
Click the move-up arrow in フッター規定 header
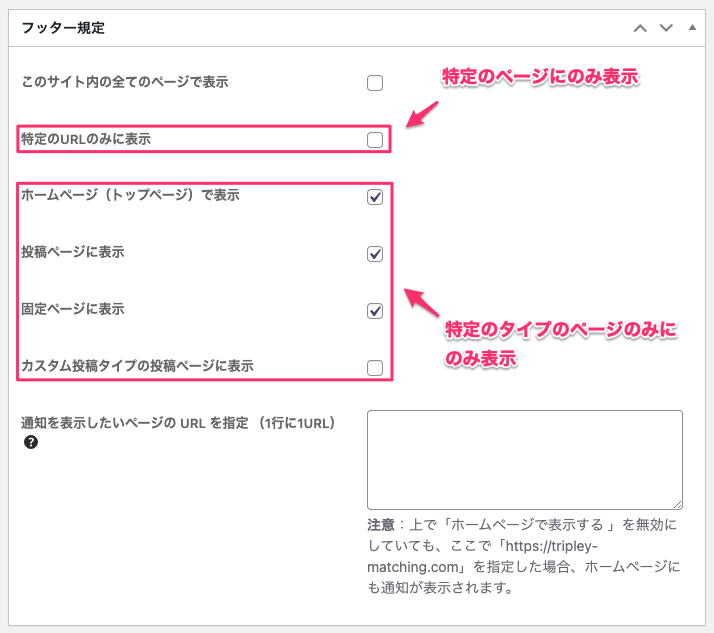(640, 28)
